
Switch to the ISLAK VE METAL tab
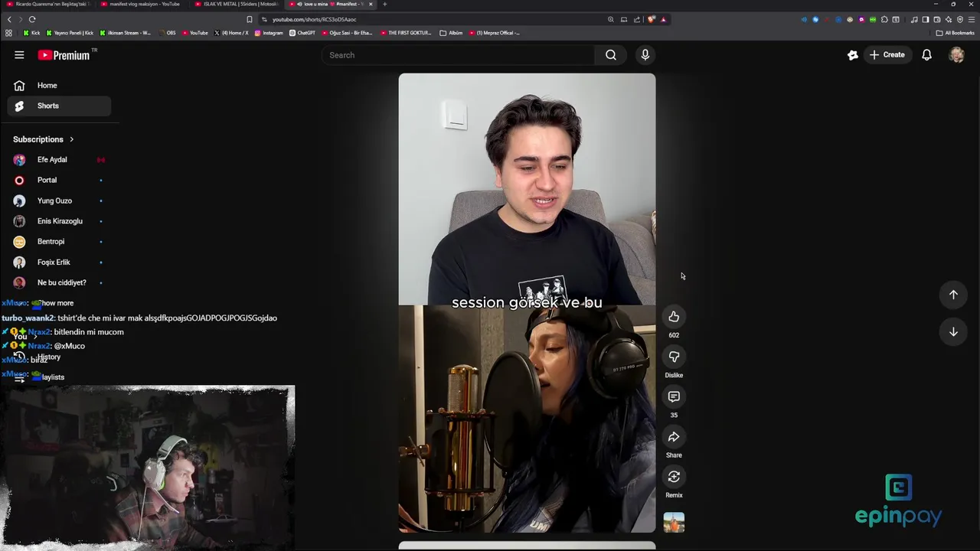pyautogui.click(x=237, y=4)
